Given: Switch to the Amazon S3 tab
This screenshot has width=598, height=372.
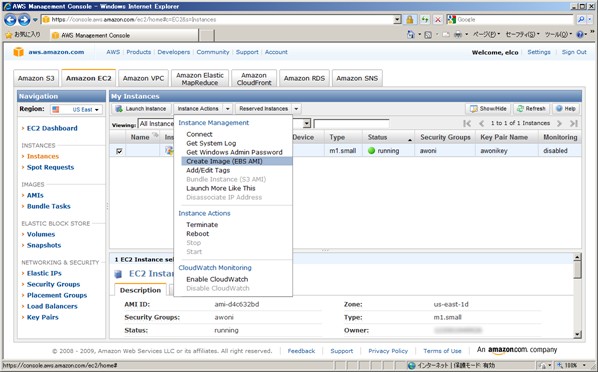Looking at the screenshot, I should (36, 78).
